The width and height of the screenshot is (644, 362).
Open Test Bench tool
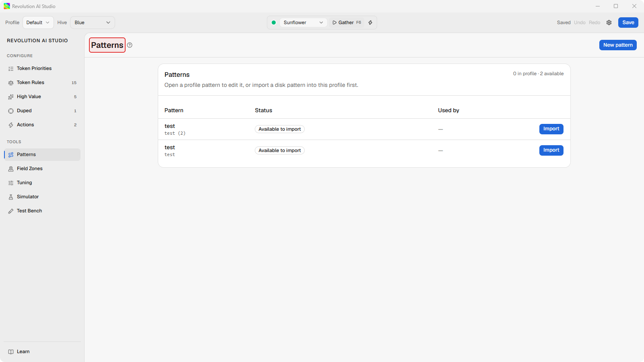(x=42, y=211)
